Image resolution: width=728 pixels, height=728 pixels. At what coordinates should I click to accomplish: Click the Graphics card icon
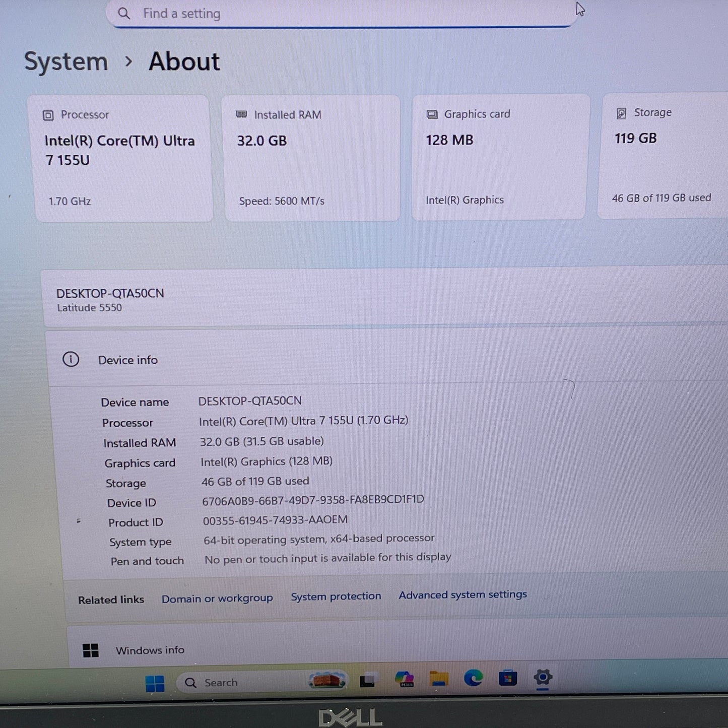point(432,114)
